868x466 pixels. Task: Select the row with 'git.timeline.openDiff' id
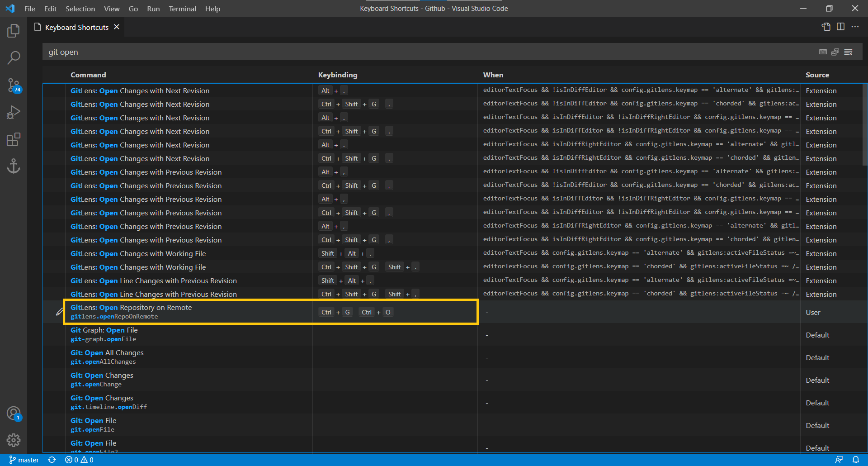(x=455, y=402)
